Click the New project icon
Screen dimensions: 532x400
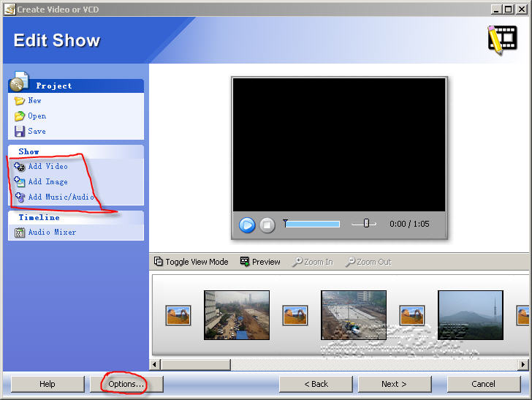(x=20, y=101)
